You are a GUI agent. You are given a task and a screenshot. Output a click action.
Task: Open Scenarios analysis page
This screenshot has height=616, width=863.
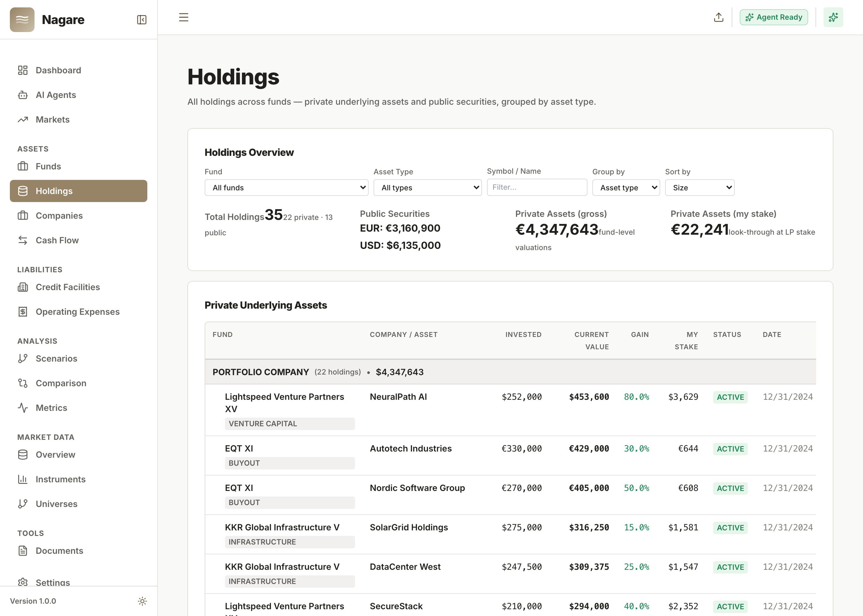tap(79, 359)
